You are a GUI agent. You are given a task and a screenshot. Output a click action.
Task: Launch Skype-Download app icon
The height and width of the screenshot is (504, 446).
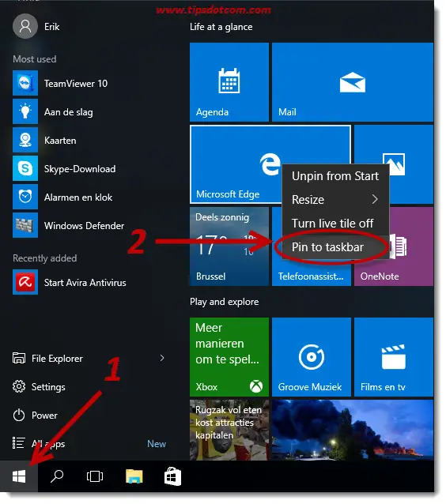coord(25,168)
